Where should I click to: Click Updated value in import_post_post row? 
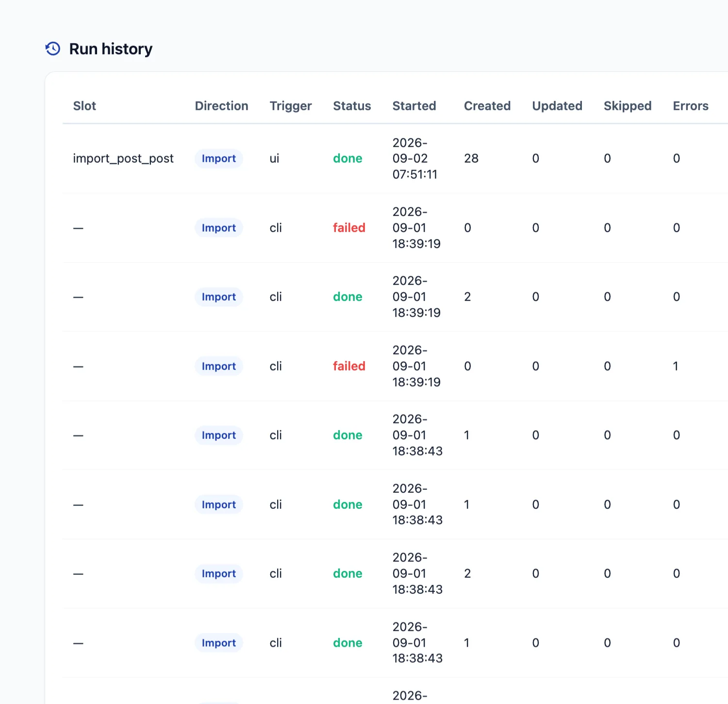coord(536,159)
